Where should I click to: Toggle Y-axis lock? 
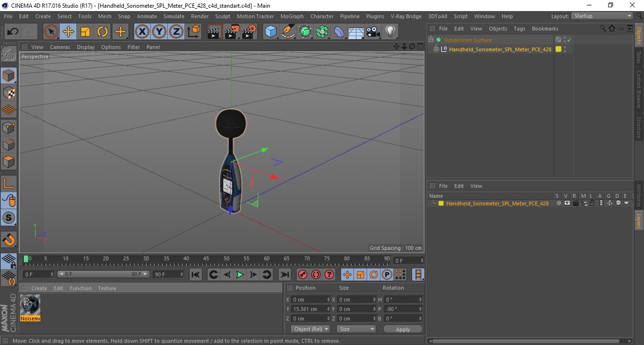[159, 32]
